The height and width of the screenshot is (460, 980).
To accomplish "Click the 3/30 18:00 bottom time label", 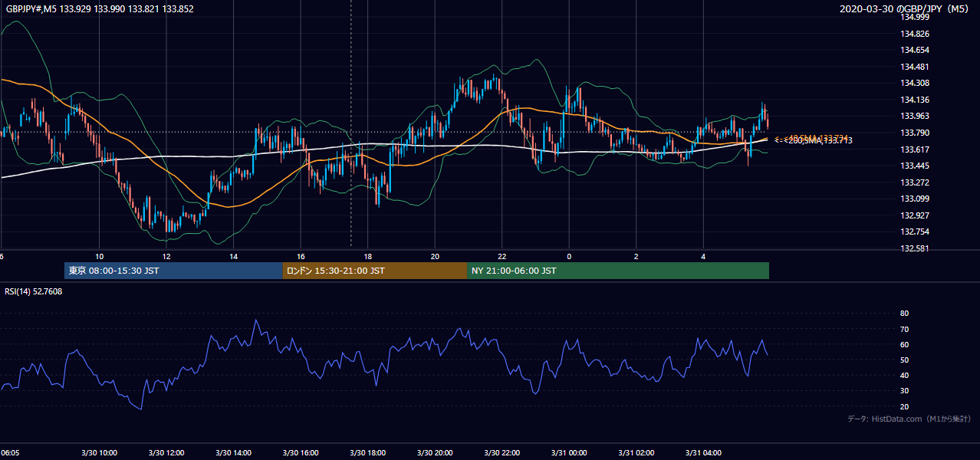I will coord(368,452).
